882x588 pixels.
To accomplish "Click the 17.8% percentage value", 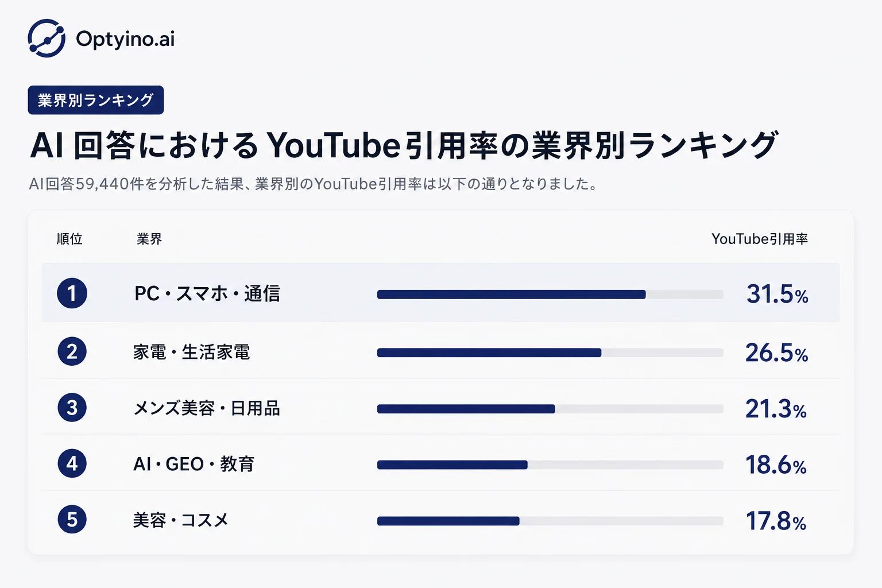I will click(x=776, y=521).
